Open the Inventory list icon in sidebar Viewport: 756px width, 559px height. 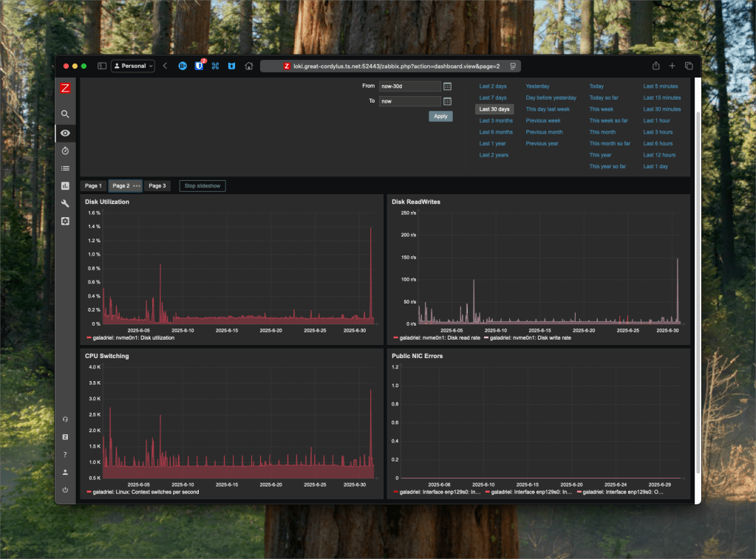(x=65, y=168)
